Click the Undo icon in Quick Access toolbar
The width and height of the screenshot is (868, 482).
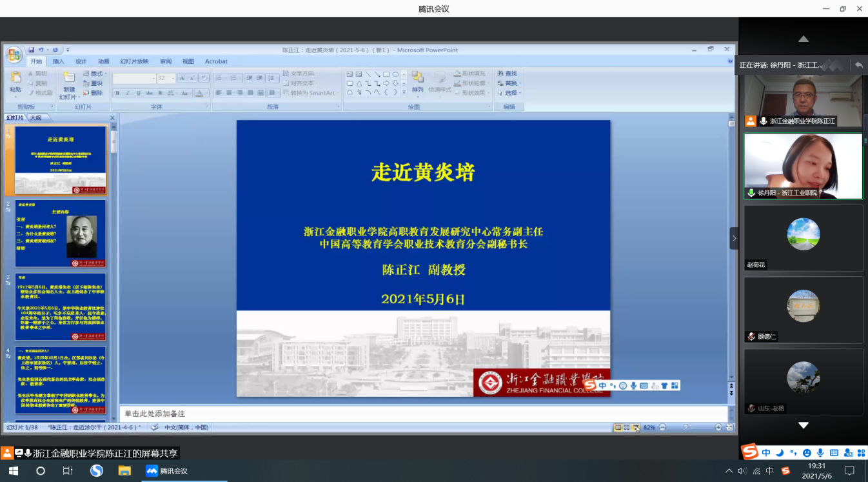41,50
